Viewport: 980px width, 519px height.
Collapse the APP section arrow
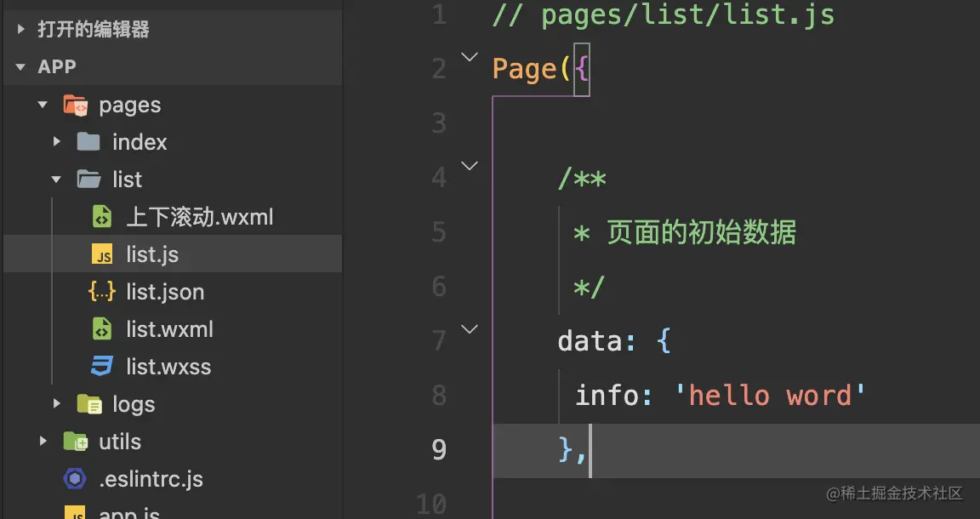click(x=20, y=66)
